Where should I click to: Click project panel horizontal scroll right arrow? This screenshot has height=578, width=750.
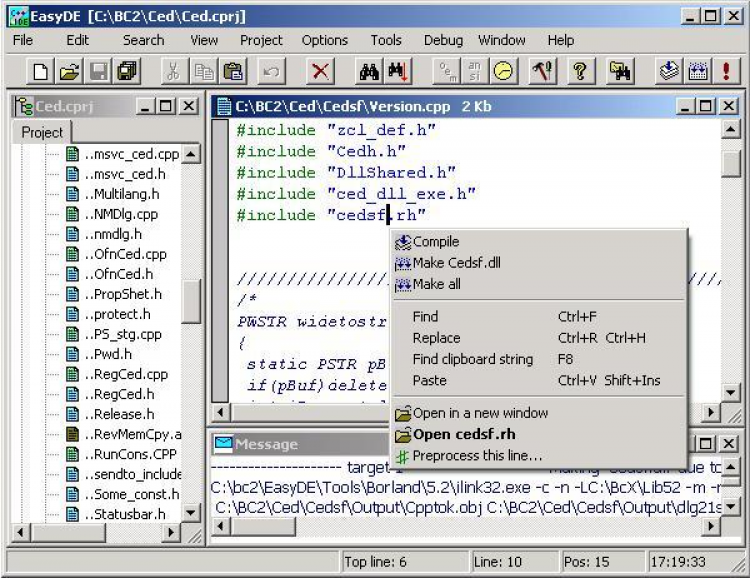(171, 532)
